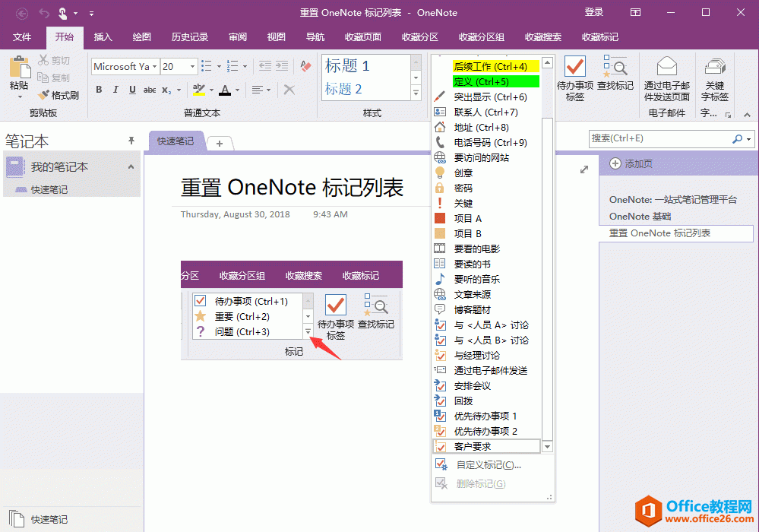Toggle underline formatting
The height and width of the screenshot is (532, 759).
[x=131, y=90]
